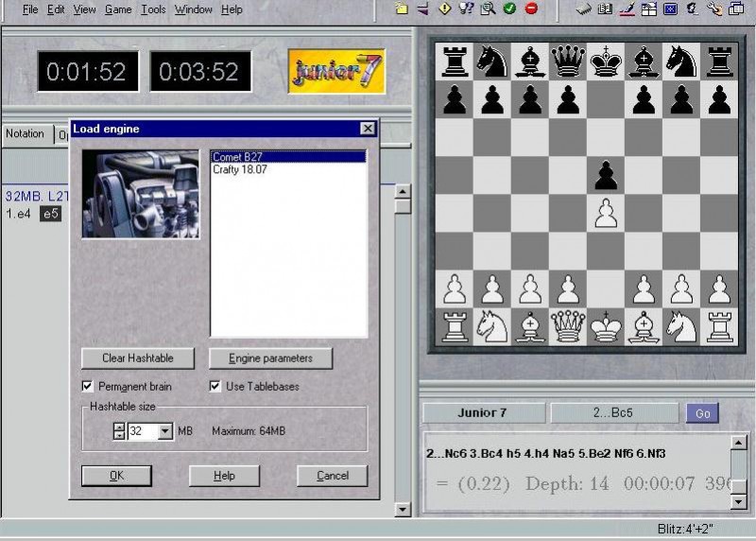Click the memory chip engine icon

(583, 9)
